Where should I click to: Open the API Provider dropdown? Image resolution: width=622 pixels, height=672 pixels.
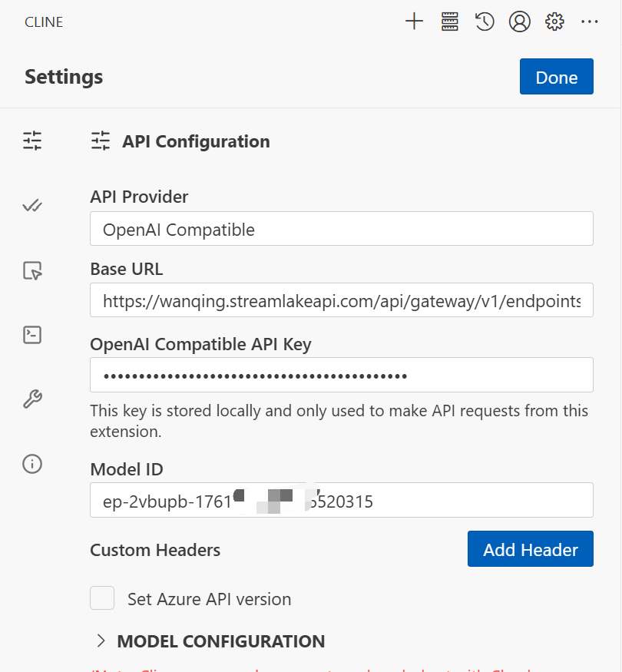(341, 229)
